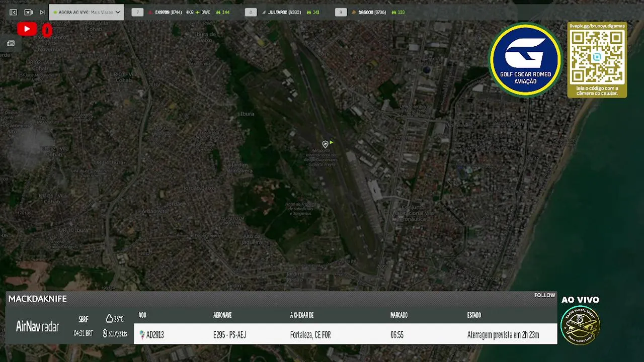This screenshot has height=362, width=644.
Task: Click the YouTube logo icon
Action: (x=27, y=30)
